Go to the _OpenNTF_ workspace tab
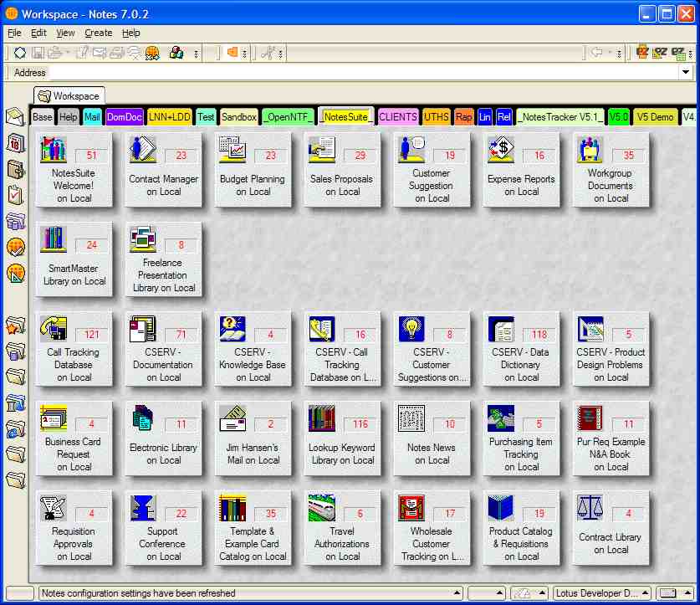Viewport: 700px width, 605px height. pyautogui.click(x=288, y=117)
